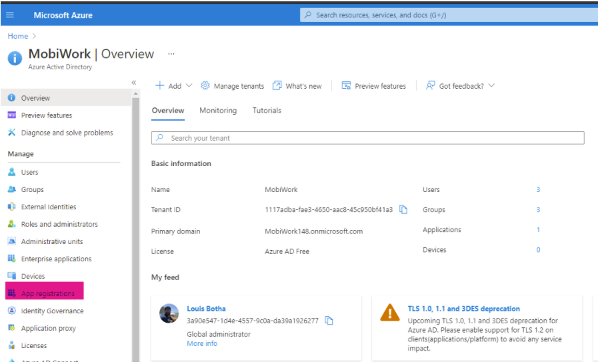This screenshot has height=364, width=598.
Task: Open App registrations in the sidebar
Action: point(47,293)
